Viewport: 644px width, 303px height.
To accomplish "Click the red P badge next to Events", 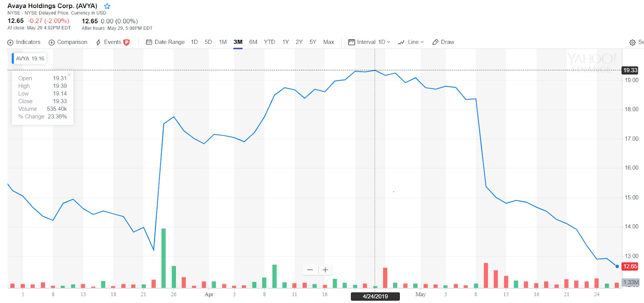I will [x=126, y=42].
